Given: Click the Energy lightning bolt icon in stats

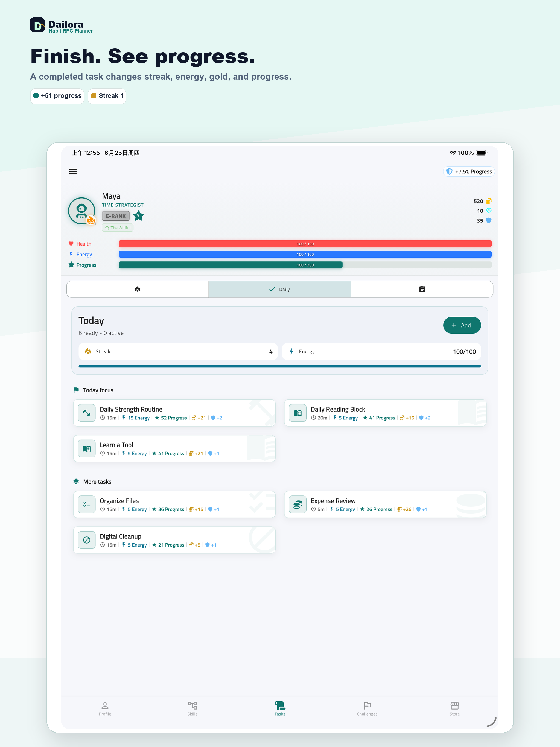Looking at the screenshot, I should (x=71, y=254).
